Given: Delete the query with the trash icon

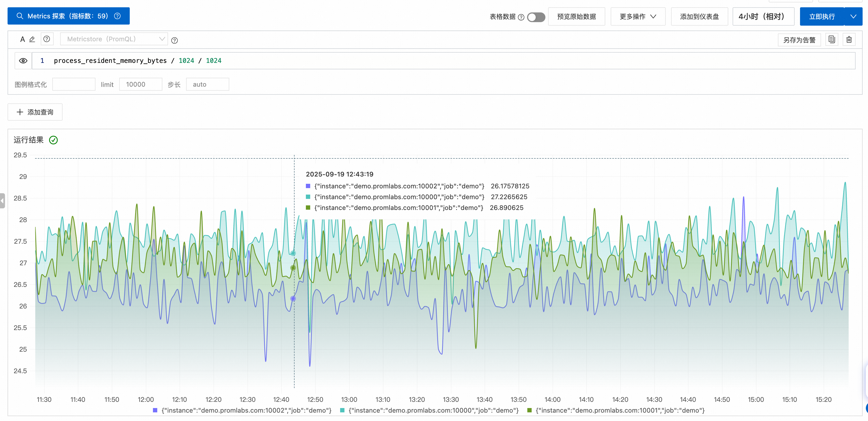Looking at the screenshot, I should tap(849, 39).
